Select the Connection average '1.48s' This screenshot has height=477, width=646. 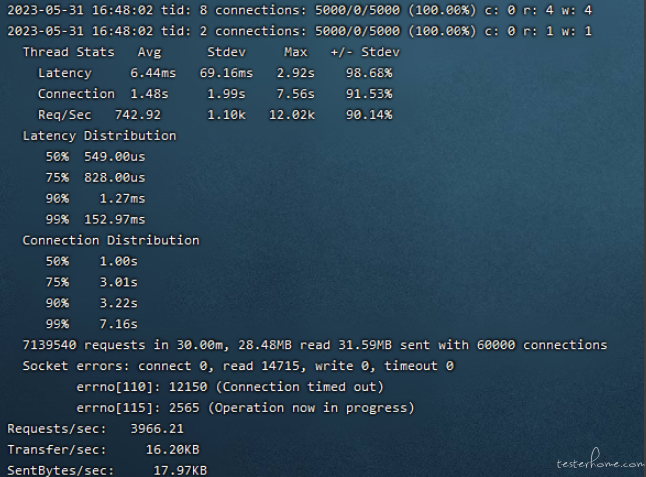click(x=149, y=94)
